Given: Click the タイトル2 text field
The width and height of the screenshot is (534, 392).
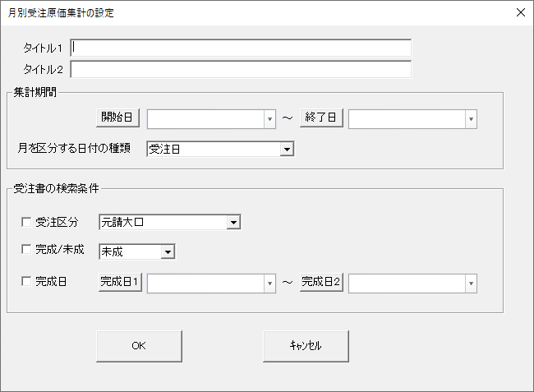Looking at the screenshot, I should 241,69.
